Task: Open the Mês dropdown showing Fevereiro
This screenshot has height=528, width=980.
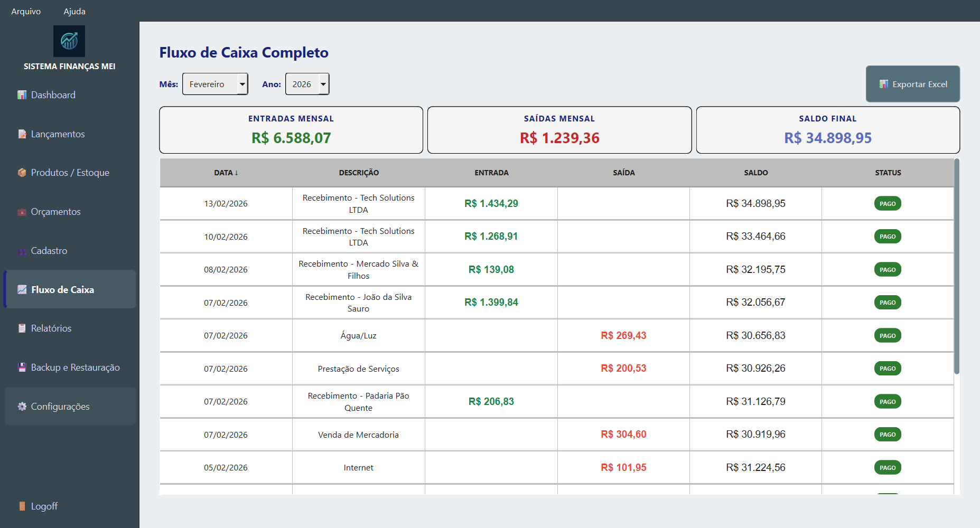Action: [x=215, y=84]
